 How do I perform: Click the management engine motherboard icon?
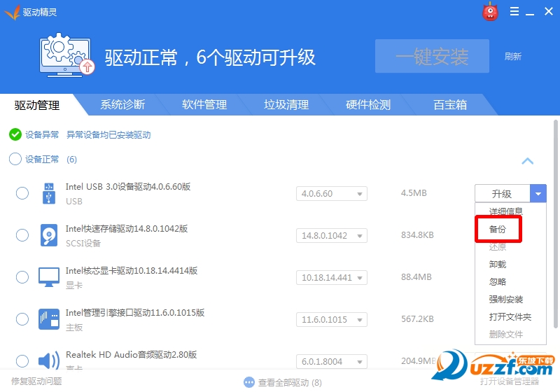coord(49,318)
